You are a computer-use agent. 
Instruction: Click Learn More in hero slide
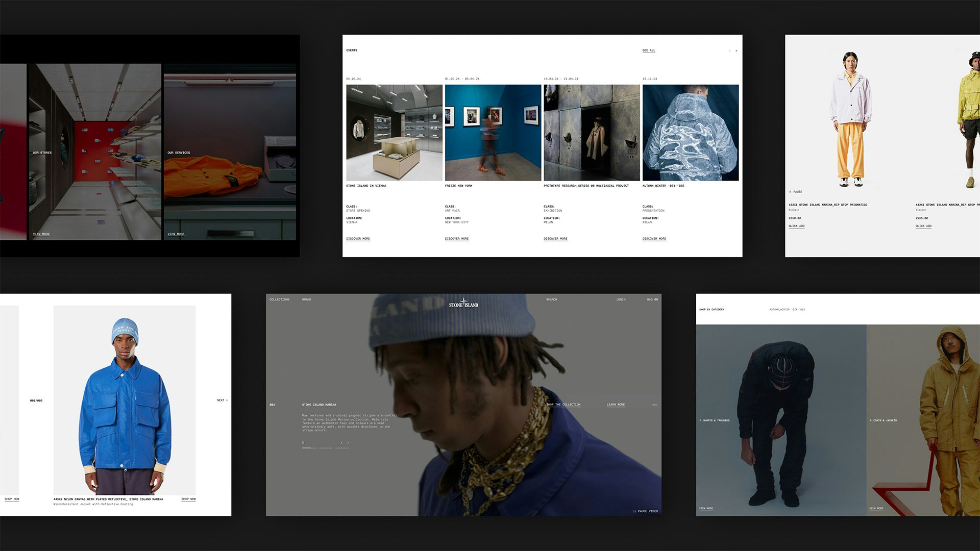pyautogui.click(x=616, y=405)
